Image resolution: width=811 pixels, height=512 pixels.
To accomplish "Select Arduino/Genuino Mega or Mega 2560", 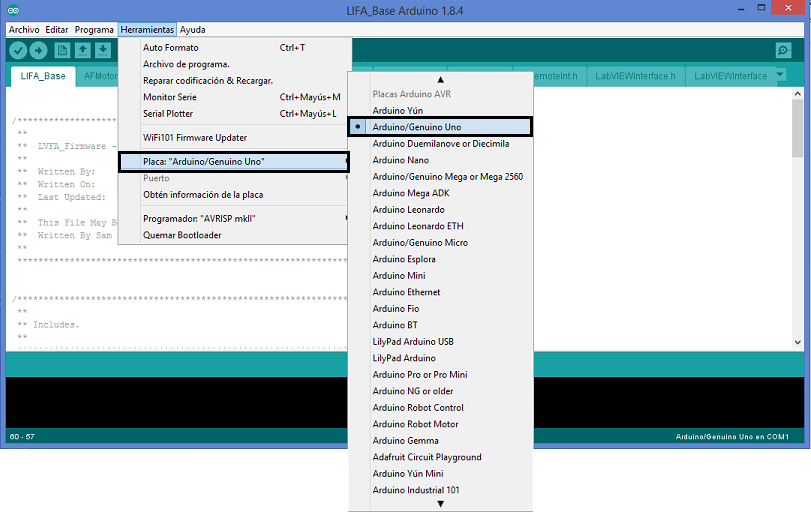I will coord(441,177).
